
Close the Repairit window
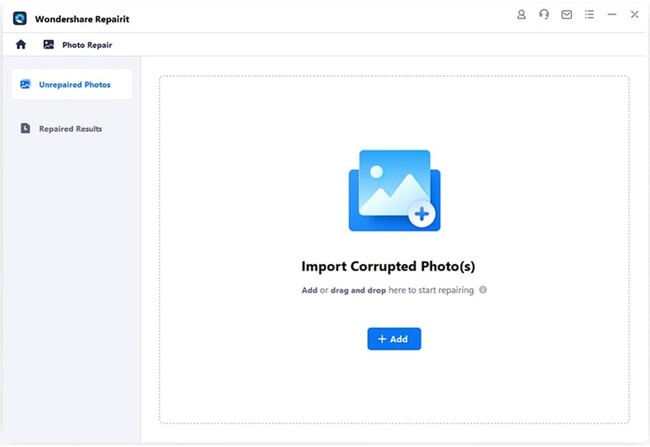(x=634, y=15)
